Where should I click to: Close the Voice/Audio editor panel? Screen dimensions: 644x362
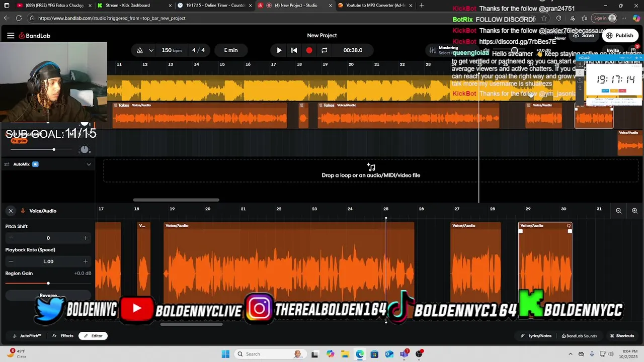tap(11, 211)
